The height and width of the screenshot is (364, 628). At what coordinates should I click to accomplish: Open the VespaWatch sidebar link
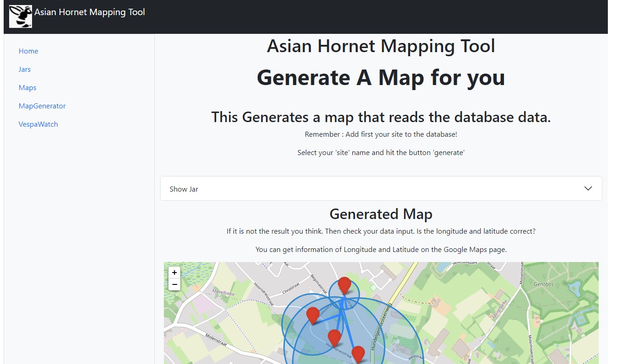coord(38,124)
